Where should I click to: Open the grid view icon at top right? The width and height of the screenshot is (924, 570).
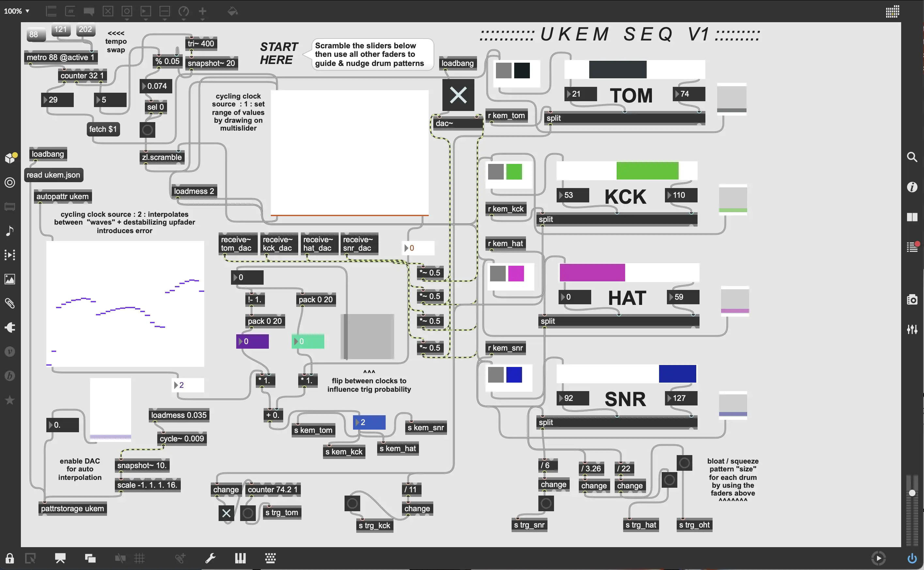click(892, 12)
